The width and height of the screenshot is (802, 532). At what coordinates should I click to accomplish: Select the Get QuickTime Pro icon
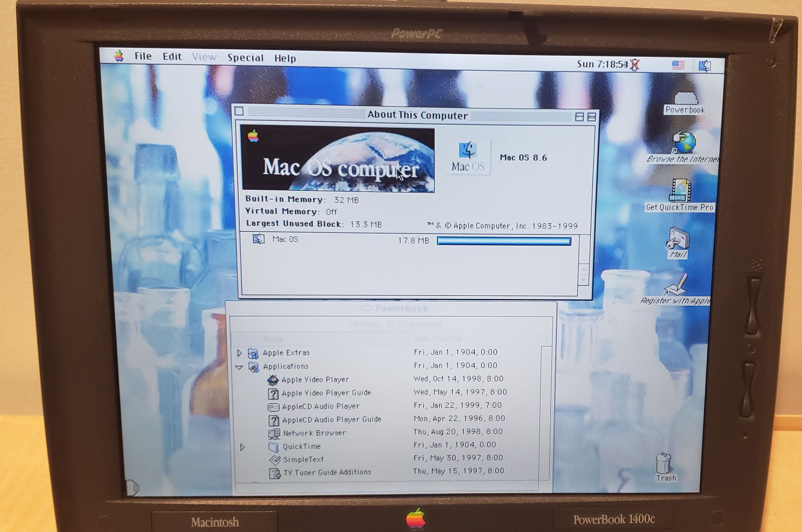pyautogui.click(x=680, y=196)
